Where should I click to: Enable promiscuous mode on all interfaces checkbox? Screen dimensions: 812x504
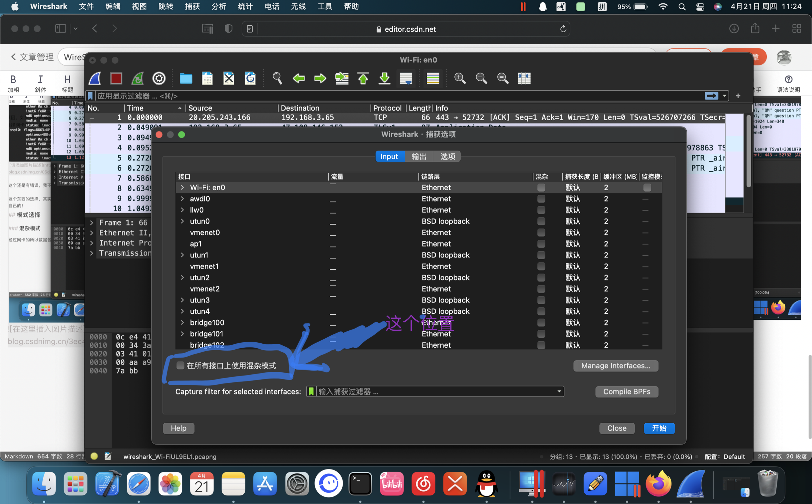coord(180,365)
